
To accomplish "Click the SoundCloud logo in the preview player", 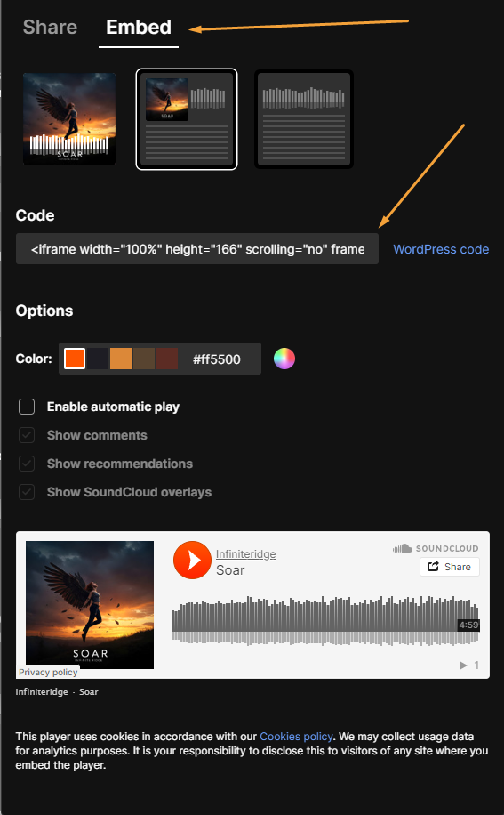I will coord(436,548).
